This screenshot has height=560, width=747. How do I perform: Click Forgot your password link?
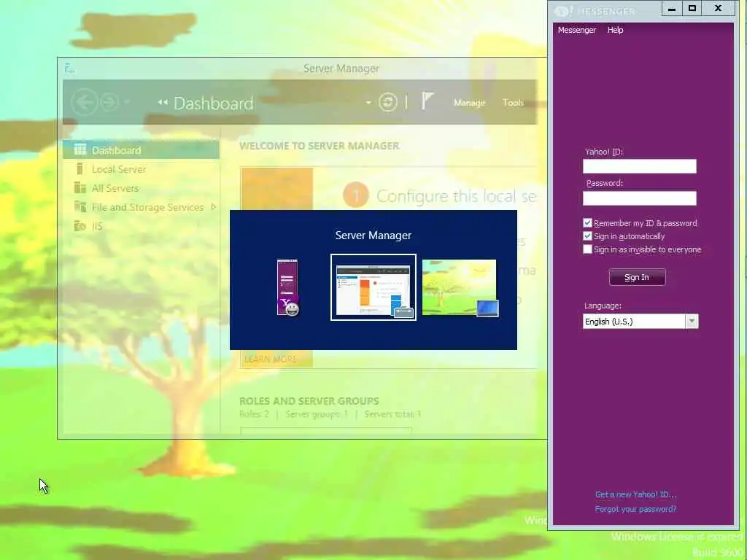635,509
